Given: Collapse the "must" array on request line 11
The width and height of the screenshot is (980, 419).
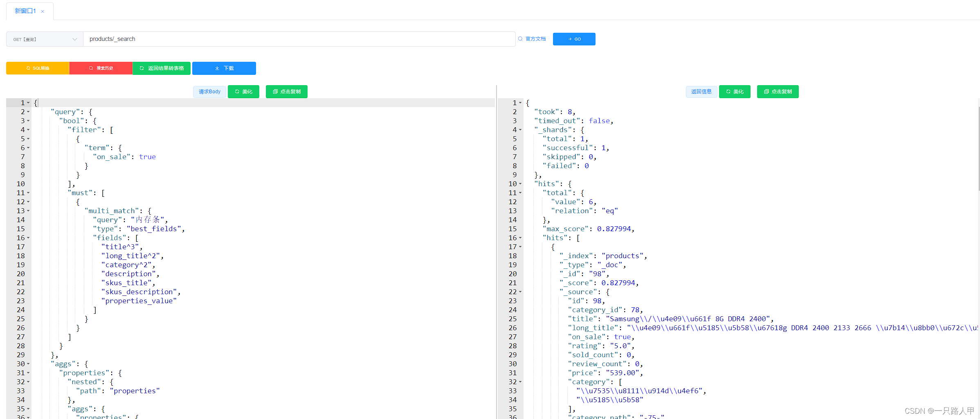Looking at the screenshot, I should (28, 193).
